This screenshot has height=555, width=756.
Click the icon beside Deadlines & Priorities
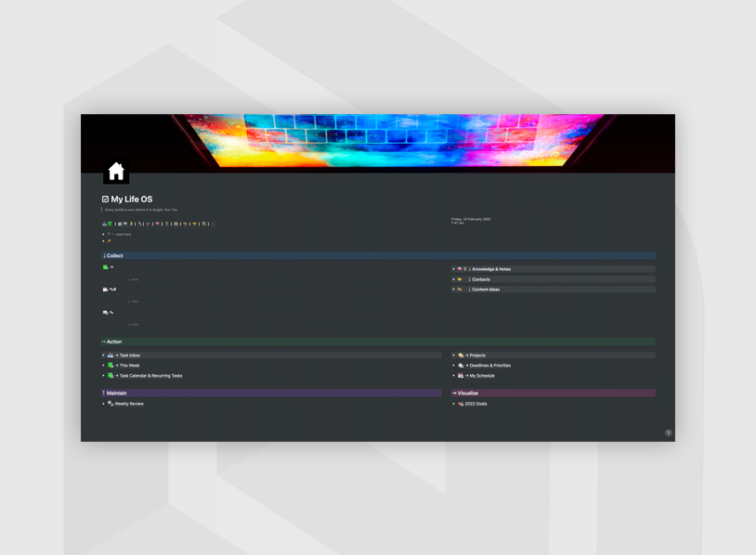461,365
